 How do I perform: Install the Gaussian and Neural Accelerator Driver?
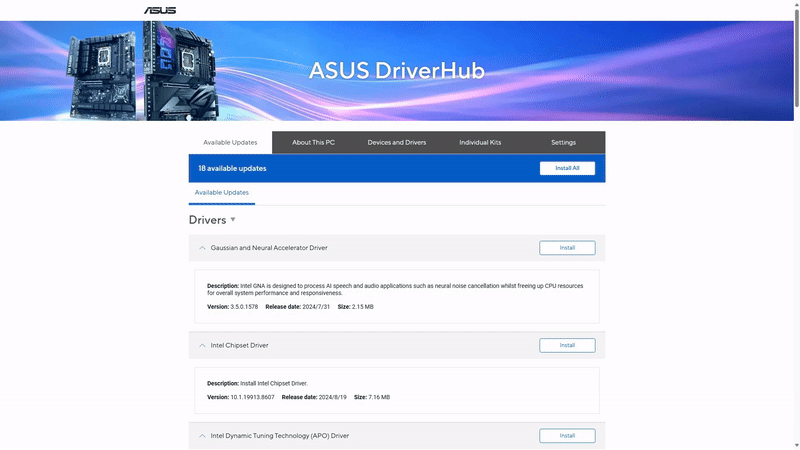pos(567,248)
